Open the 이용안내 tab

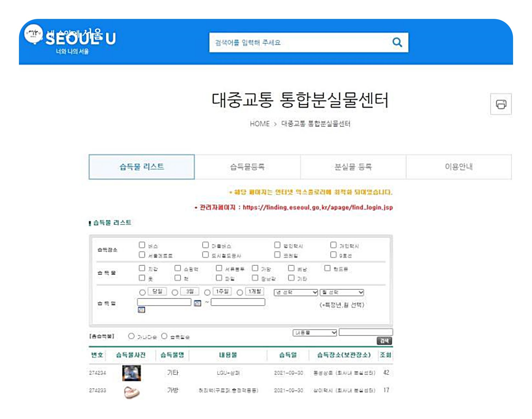[x=458, y=167]
